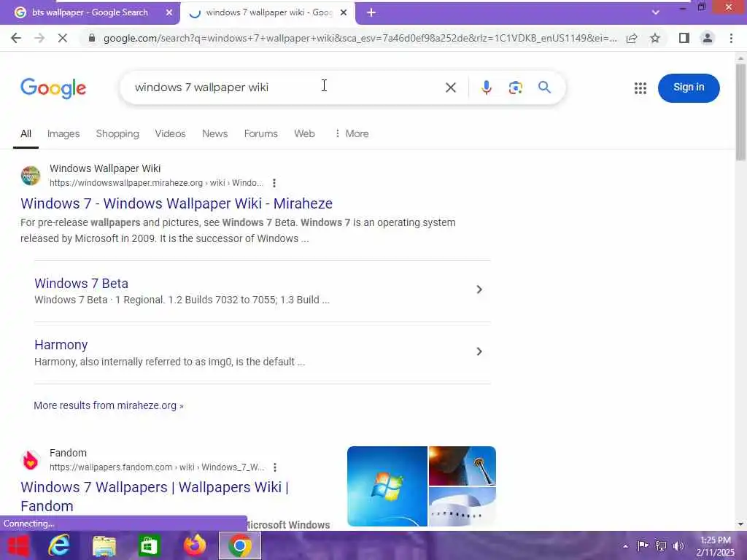The width and height of the screenshot is (747, 560).
Task: Click in the Google search input field
Action: pos(286,87)
